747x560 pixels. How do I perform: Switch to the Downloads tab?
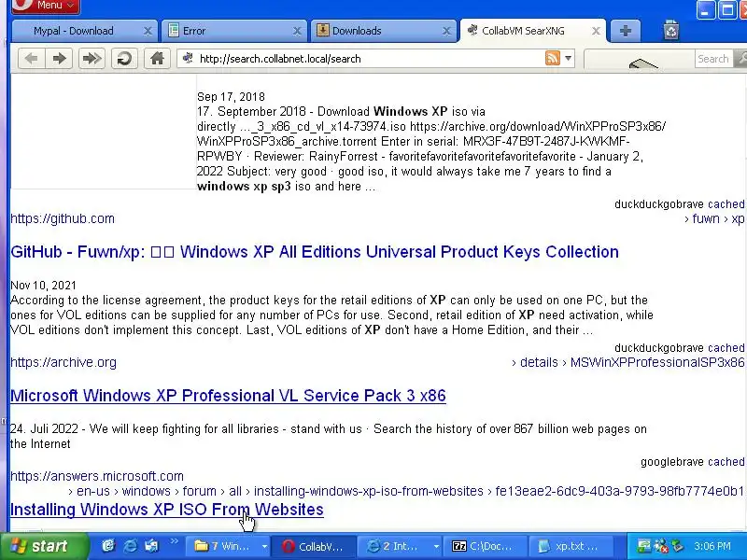point(357,31)
